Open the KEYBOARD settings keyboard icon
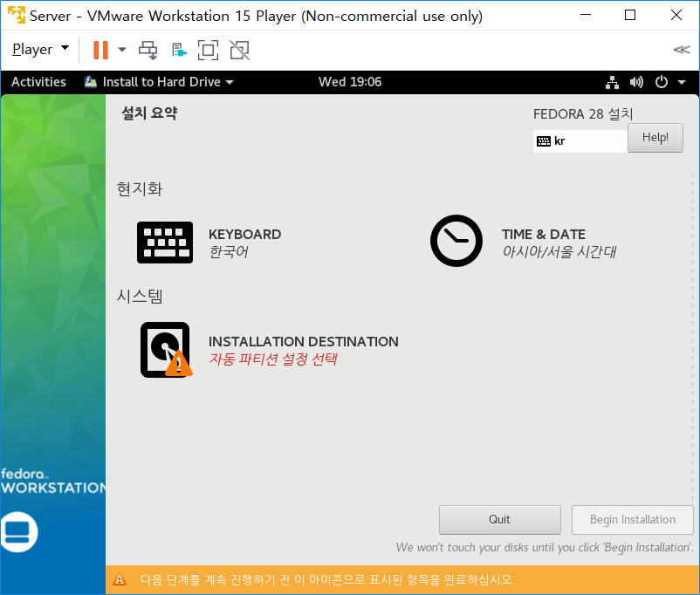Screen dimensions: 700x595 165,242
